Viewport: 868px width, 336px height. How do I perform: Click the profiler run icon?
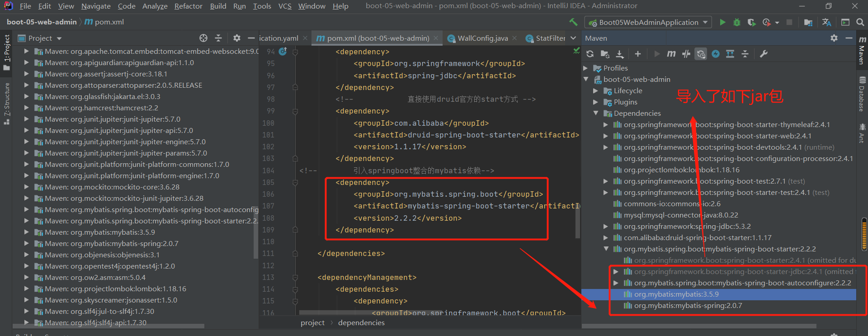pos(766,22)
